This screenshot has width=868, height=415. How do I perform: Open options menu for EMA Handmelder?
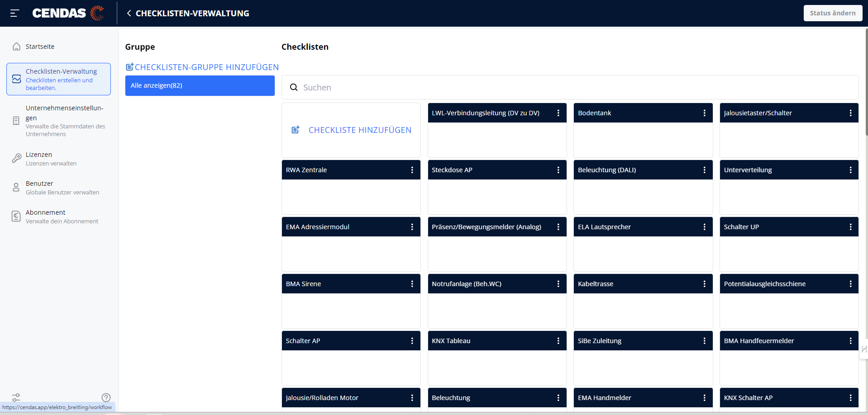point(705,398)
